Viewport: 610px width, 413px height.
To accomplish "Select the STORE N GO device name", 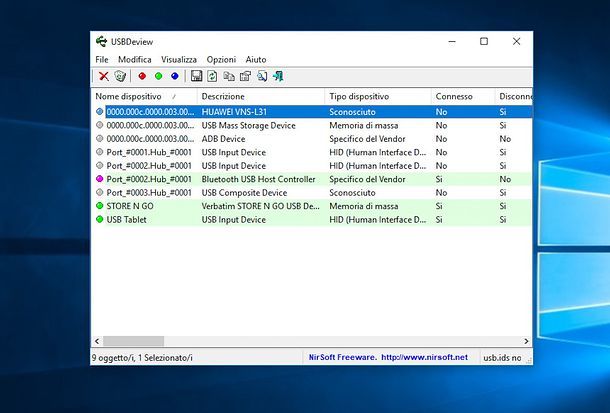I will (130, 206).
